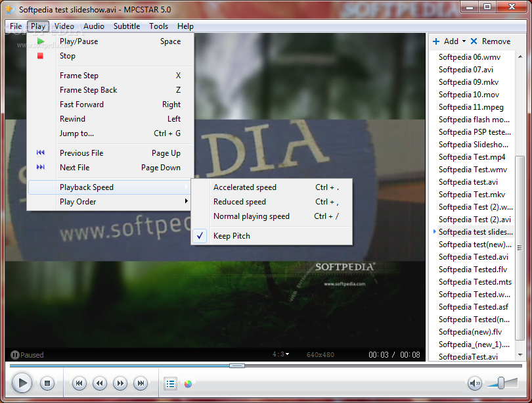Viewport: 532px width, 403px height.
Task: Open the 4:3 aspect ratio dropdown
Action: coord(281,354)
